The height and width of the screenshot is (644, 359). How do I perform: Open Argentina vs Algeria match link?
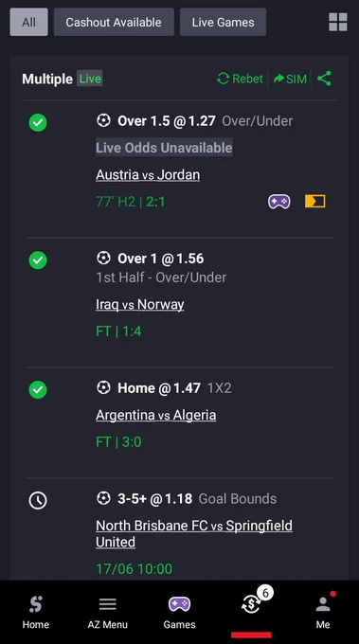click(x=156, y=415)
